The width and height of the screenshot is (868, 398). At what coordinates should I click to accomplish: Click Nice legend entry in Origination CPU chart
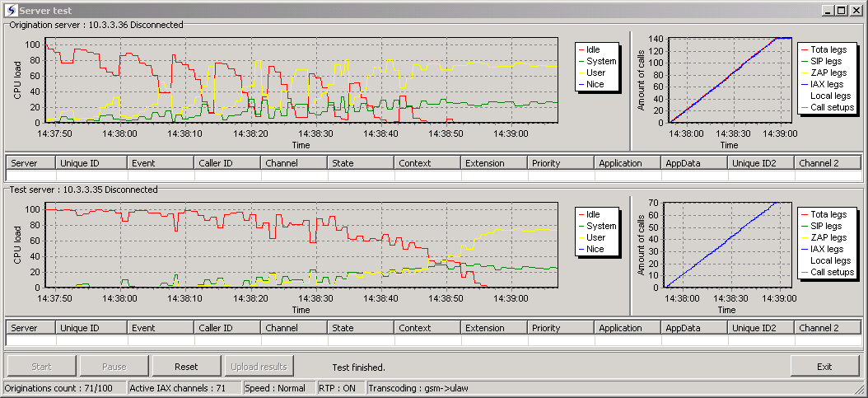coord(591,85)
